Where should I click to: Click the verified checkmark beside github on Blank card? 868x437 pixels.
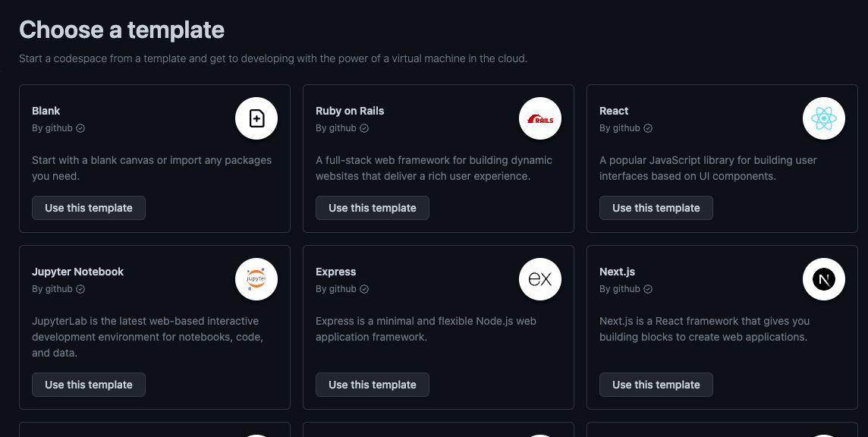point(80,128)
